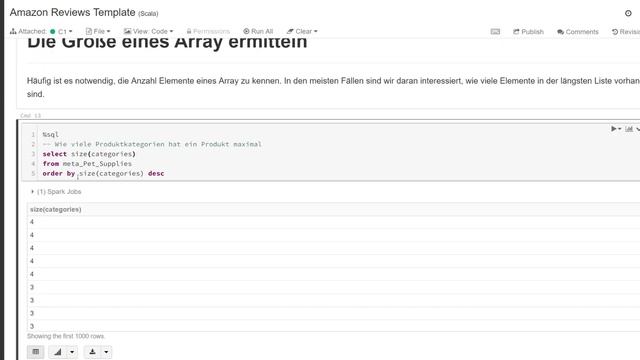Screen dimensions: 640x360
Task: Open the File menu
Action: 98,31
